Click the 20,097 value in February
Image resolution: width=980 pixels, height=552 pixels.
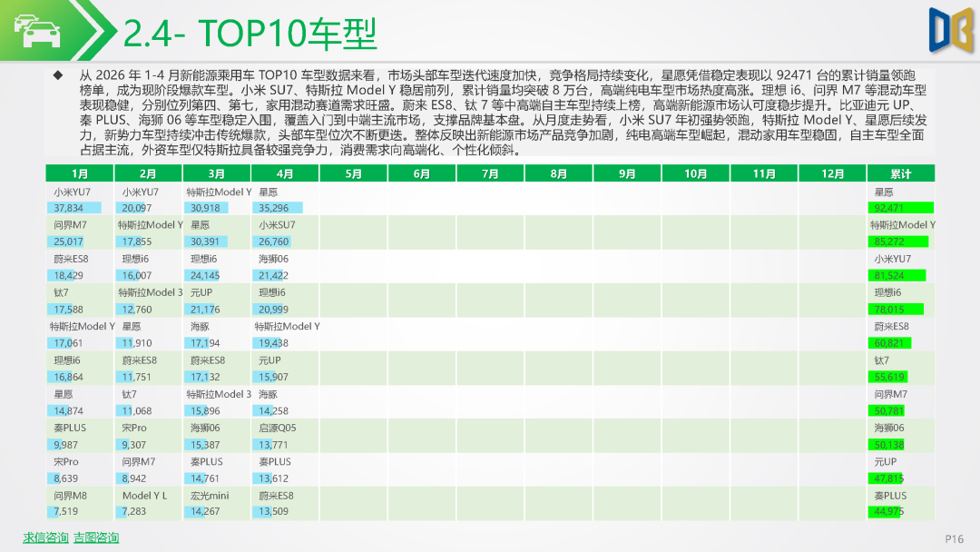(137, 208)
